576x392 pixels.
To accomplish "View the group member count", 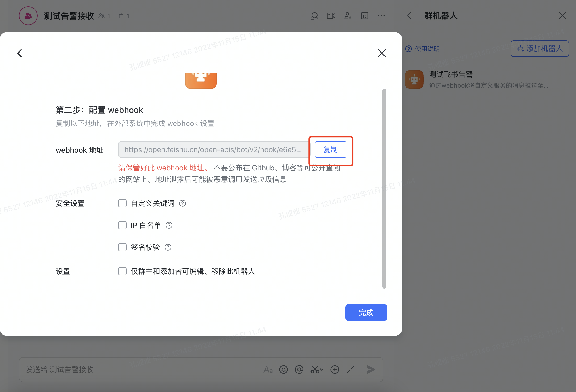I will 104,16.
